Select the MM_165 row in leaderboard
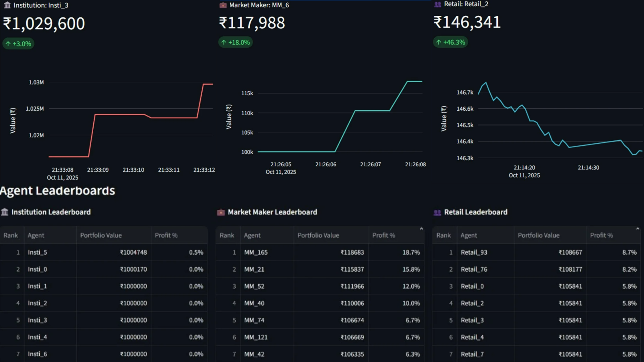 256,252
